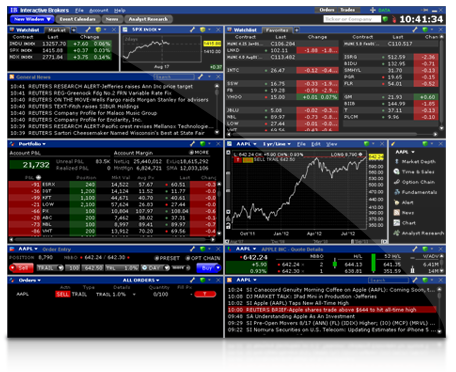This screenshot has height=372, width=456.
Task: Open Help menu in title bar
Action: coord(120,10)
